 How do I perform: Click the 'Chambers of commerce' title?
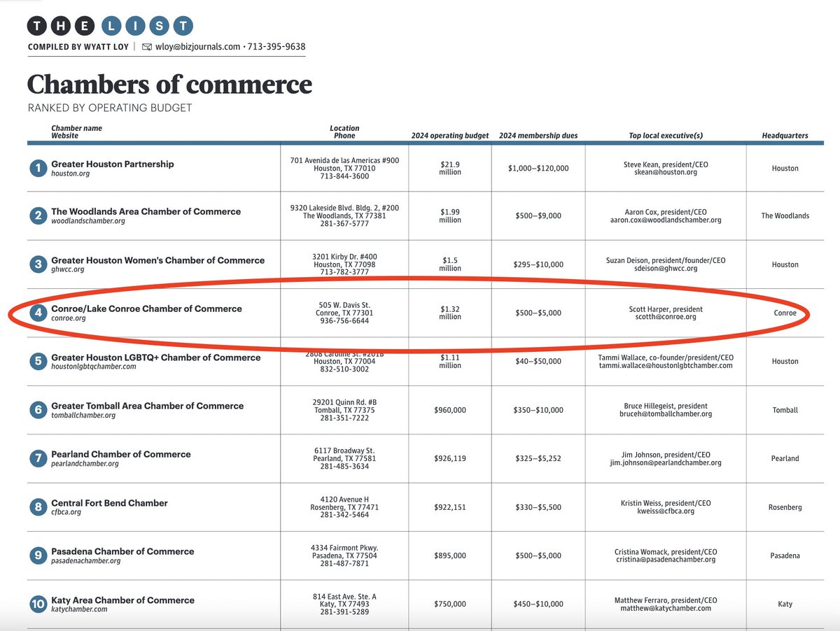(x=169, y=85)
